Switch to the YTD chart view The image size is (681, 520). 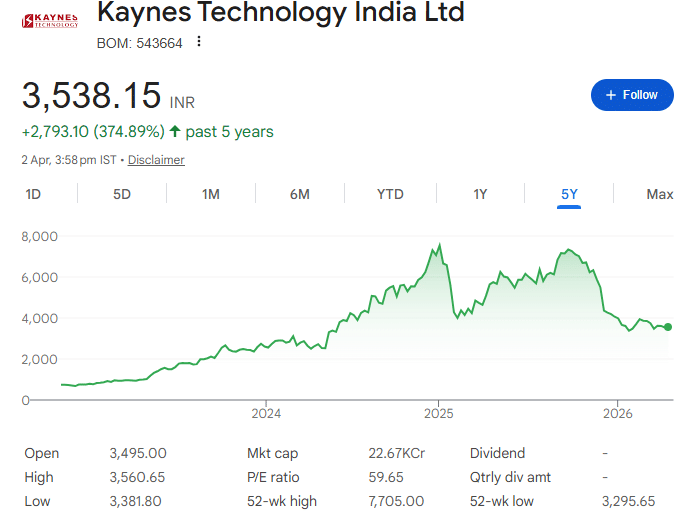point(390,194)
